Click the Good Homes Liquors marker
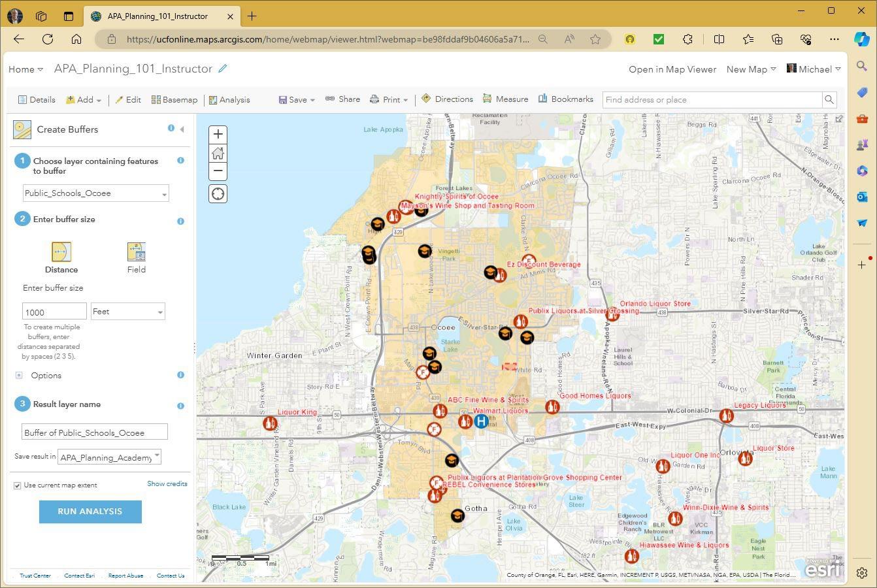Screen dimensions: 877x588 coord(552,408)
